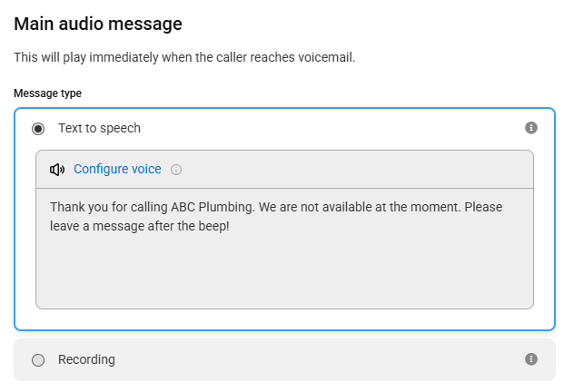Click the info icon for Text to speech
The height and width of the screenshot is (392, 564).
click(531, 128)
